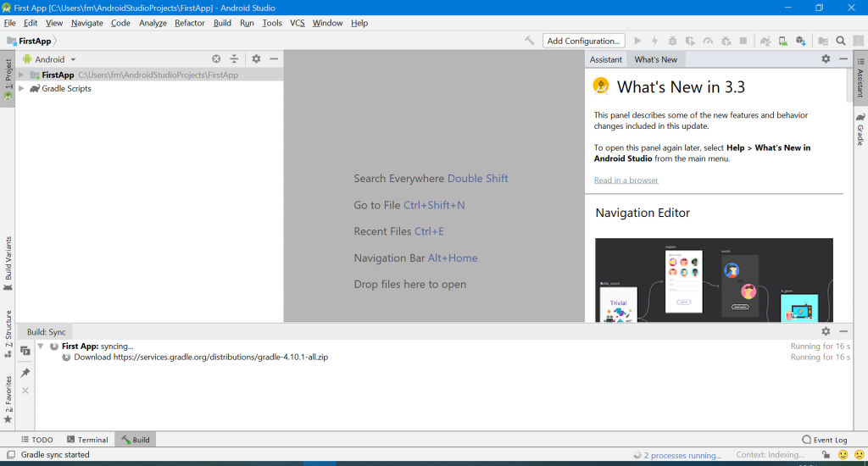868x466 pixels.
Task: Click the Add Configuration... button
Action: click(583, 41)
